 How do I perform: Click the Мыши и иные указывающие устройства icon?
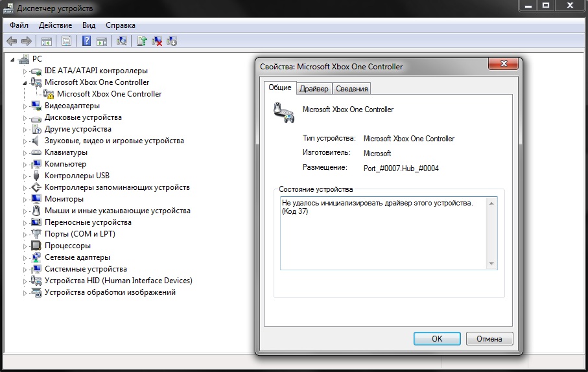coord(36,211)
